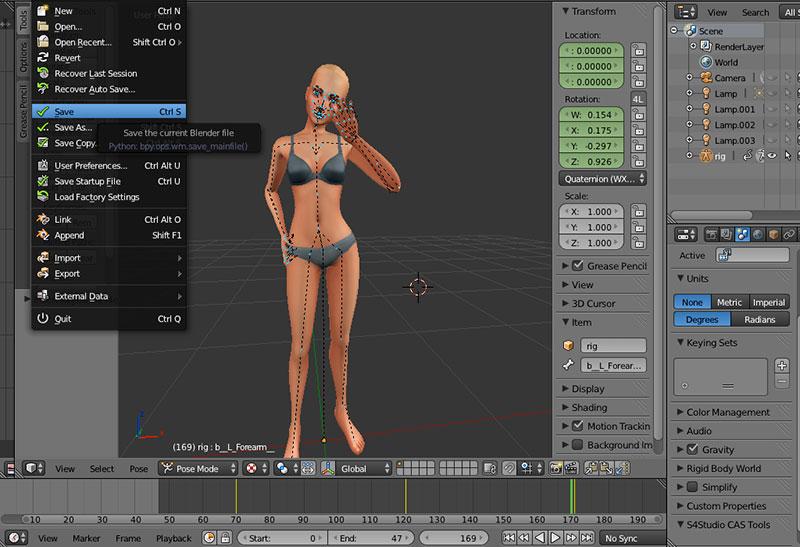Open the Quaternion rotation mode dropdown
Image resolution: width=800 pixels, height=547 pixels.
coord(601,178)
